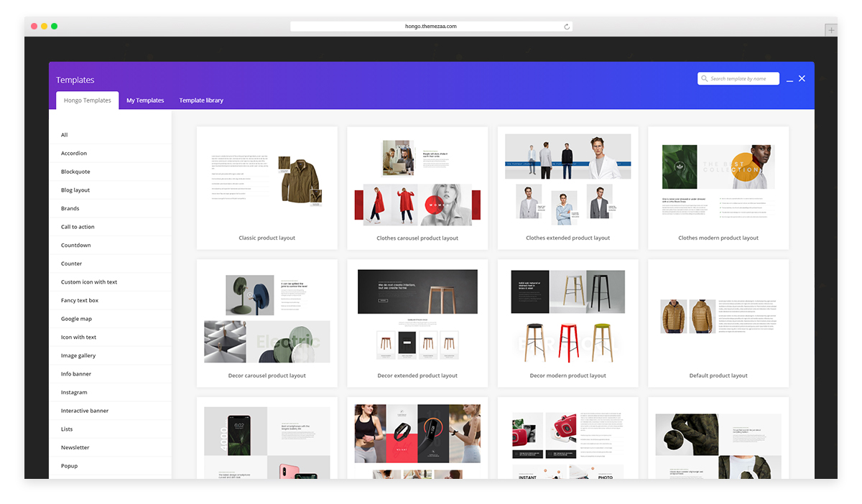Click the "Decor carousel product layout" caption
Viewport: 862px width, 504px height.
coord(267,376)
